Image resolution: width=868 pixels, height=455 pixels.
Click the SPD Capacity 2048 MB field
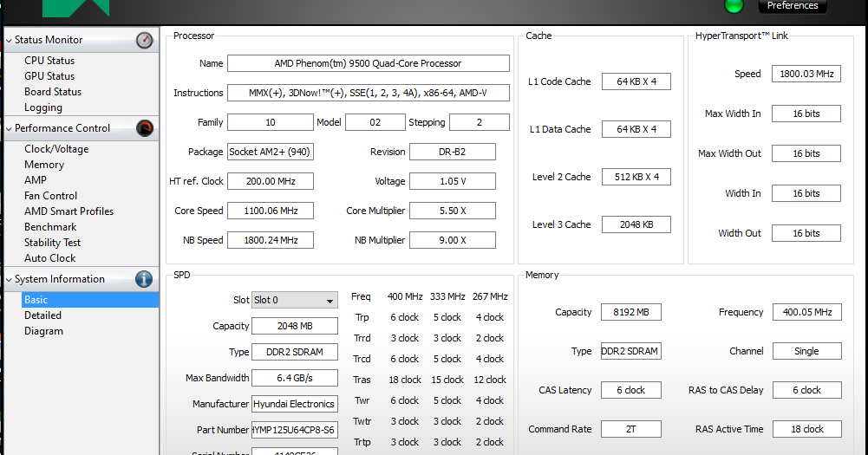[295, 326]
